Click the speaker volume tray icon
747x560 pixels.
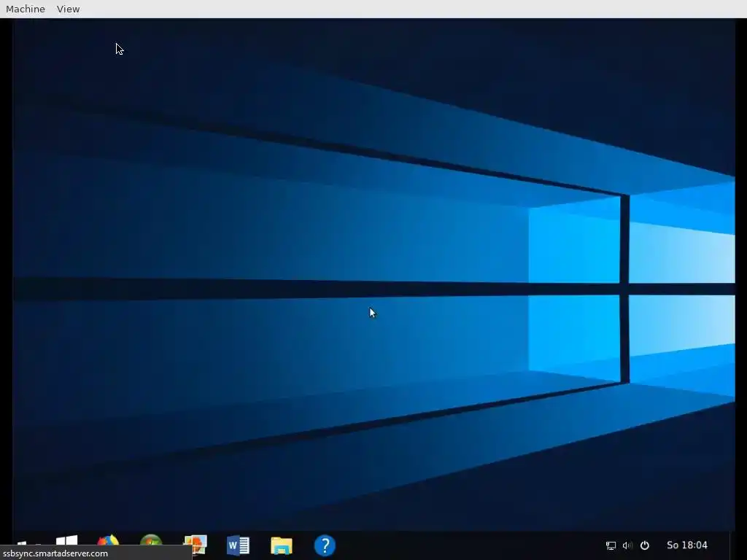tap(627, 545)
